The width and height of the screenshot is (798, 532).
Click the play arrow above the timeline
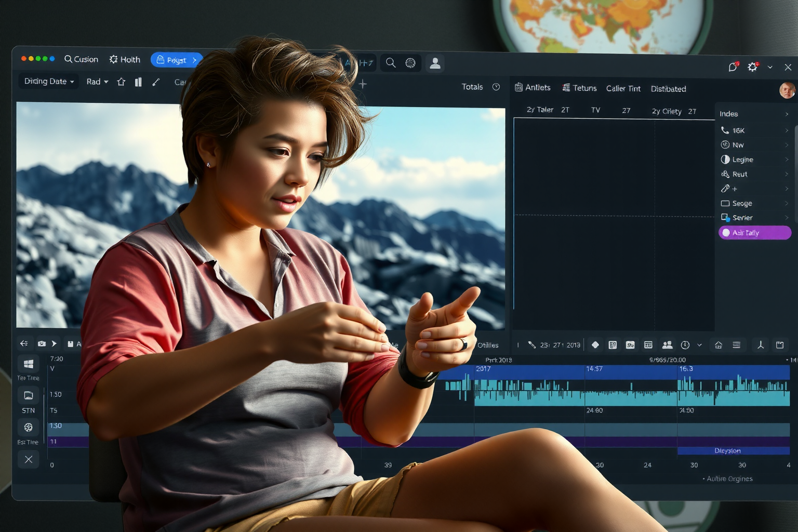[x=54, y=343]
